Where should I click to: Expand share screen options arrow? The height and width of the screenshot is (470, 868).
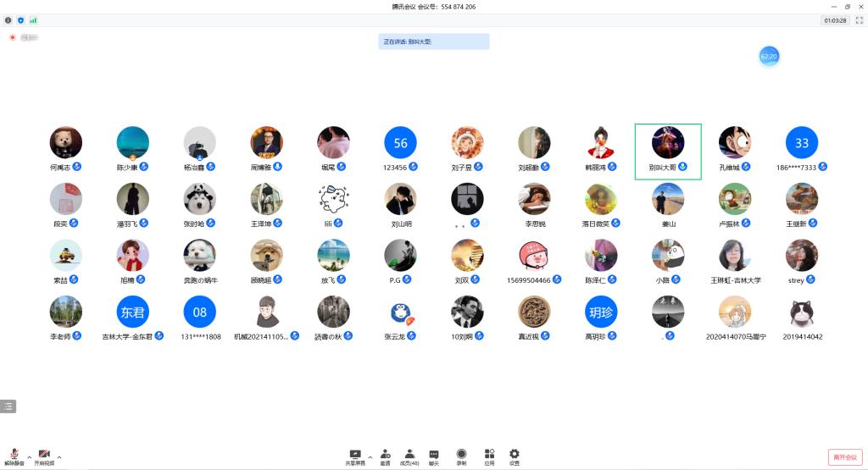pos(370,457)
